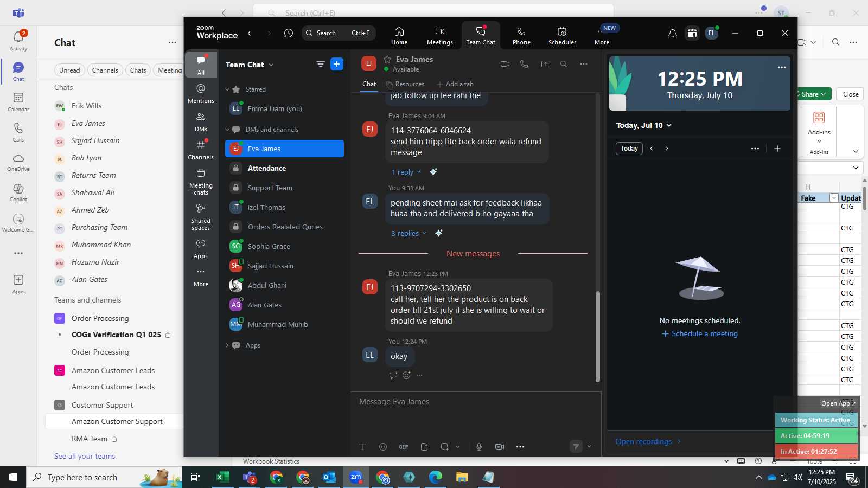868x488 pixels.
Task: Expand the Today, Jul 10 date dropdown
Action: pyautogui.click(x=644, y=125)
